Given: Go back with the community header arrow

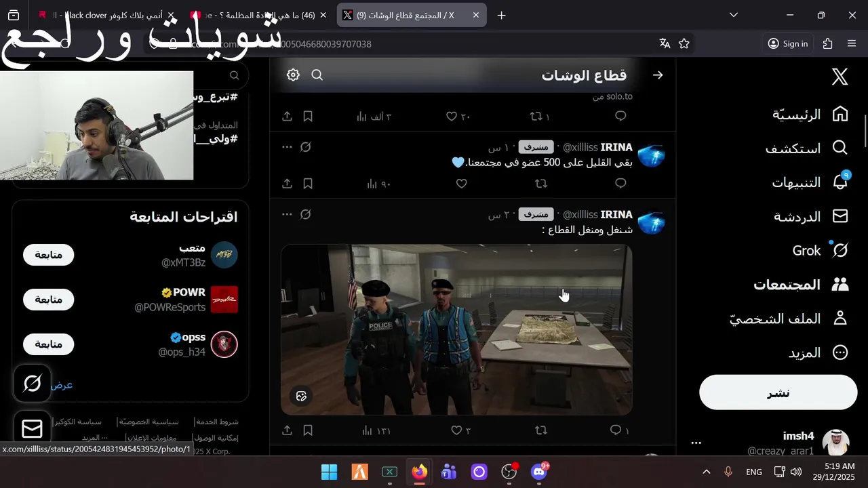Looking at the screenshot, I should (657, 75).
